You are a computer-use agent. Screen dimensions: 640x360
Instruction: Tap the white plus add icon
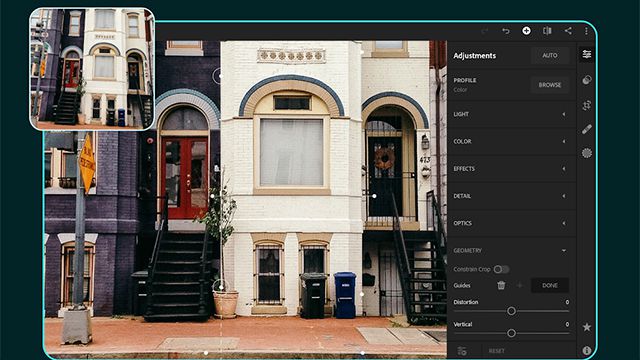527,31
